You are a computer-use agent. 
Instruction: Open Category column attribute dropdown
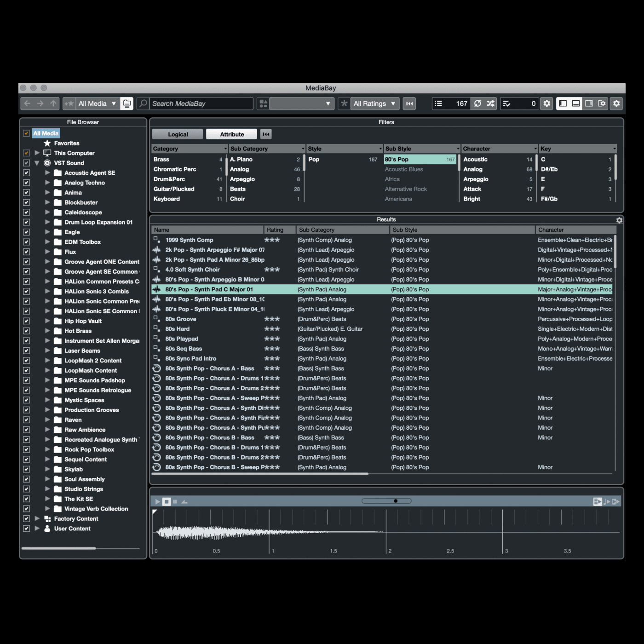coord(225,149)
